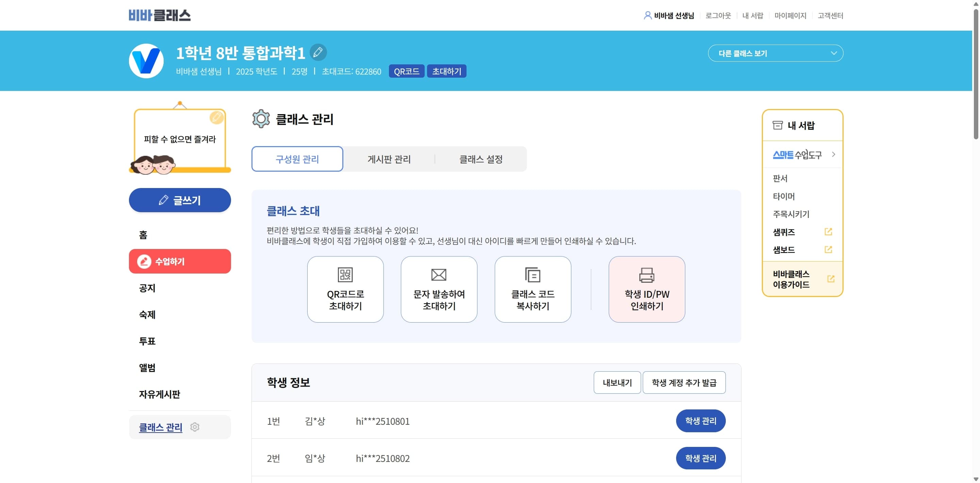Open 샘퀴즈 link
980x483 pixels.
tap(784, 232)
